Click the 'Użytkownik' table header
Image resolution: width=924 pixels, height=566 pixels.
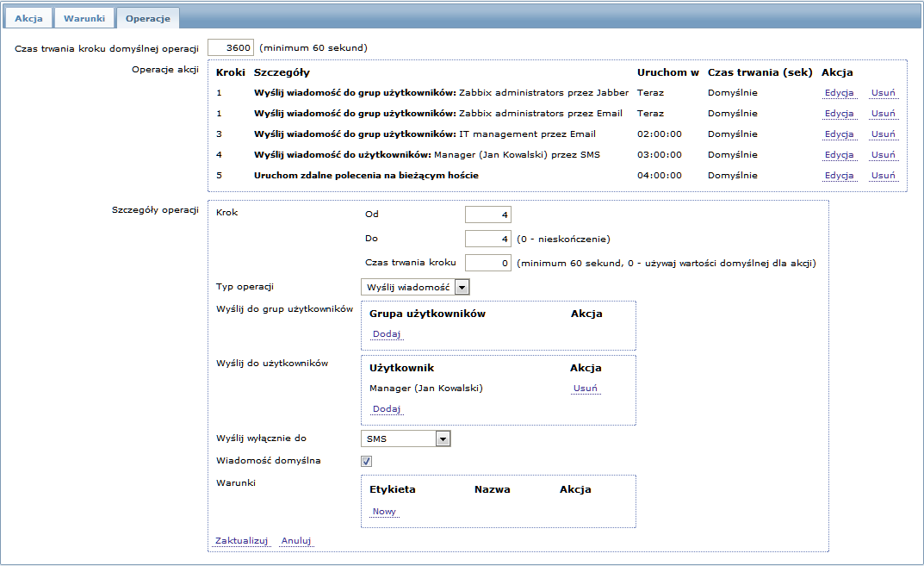[401, 368]
